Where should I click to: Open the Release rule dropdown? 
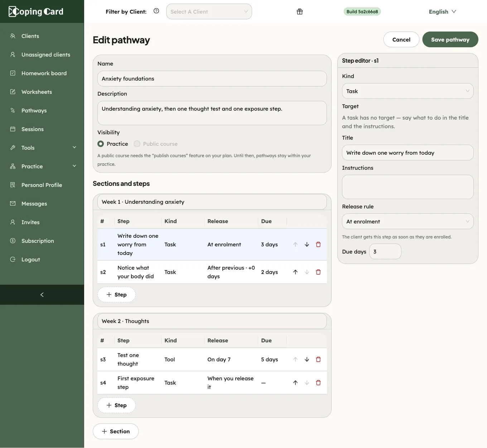[408, 221]
